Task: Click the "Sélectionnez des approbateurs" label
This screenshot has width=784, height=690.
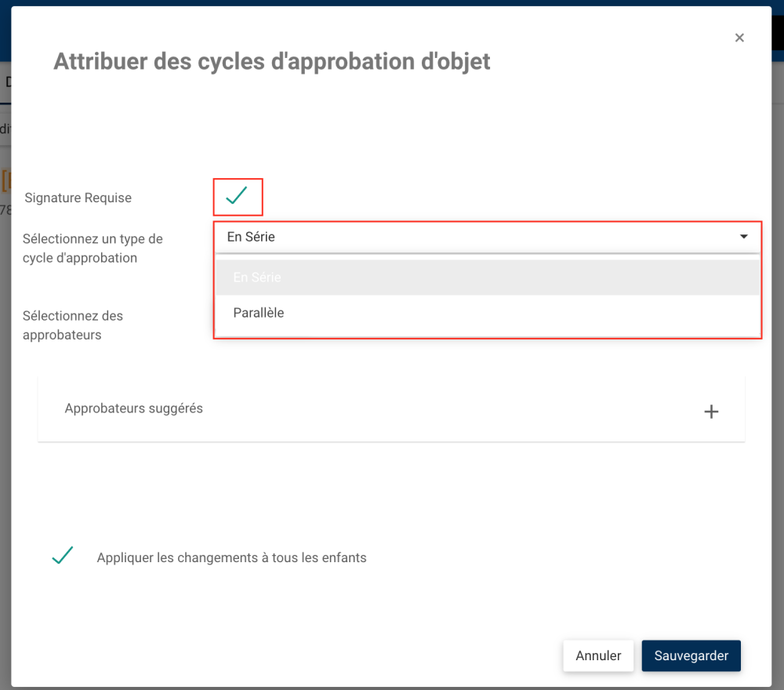Action: click(73, 325)
